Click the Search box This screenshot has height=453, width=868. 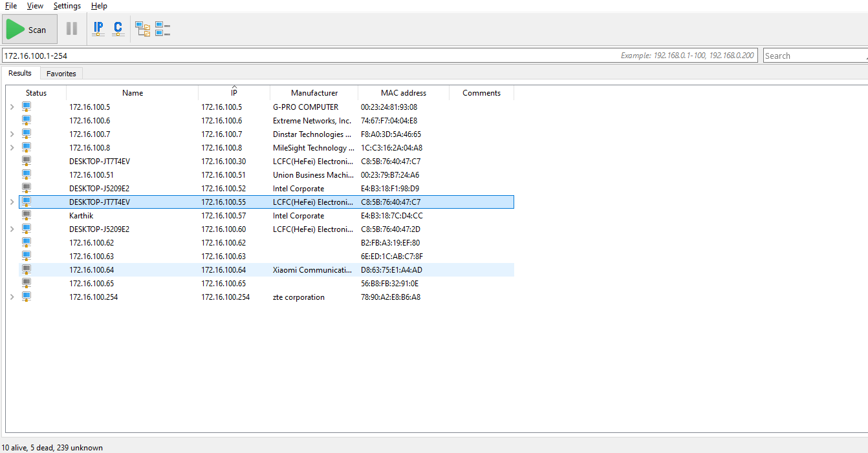pos(814,56)
